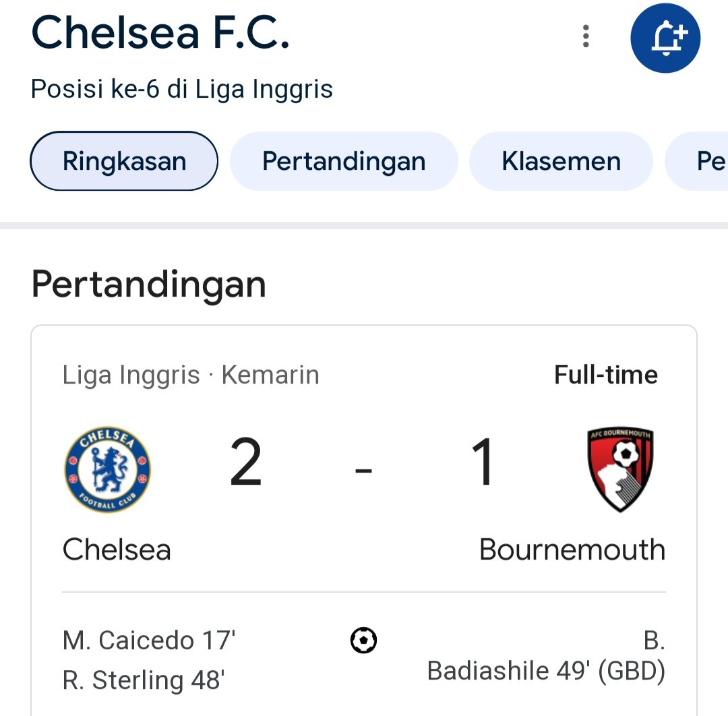Viewport: 728px width, 716px height.
Task: Click the Chelsea score number 2
Action: pyautogui.click(x=245, y=462)
